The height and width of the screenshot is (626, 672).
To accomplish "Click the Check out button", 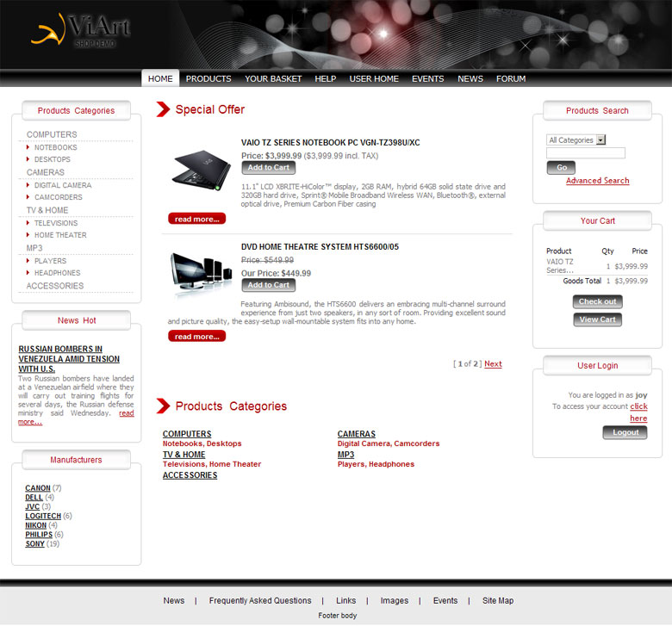I will (597, 301).
